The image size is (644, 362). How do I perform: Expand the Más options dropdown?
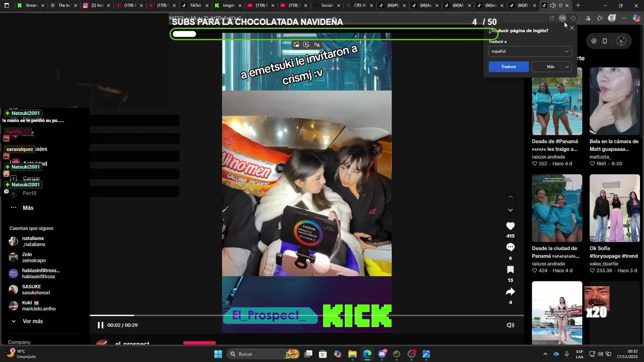[x=552, y=67]
